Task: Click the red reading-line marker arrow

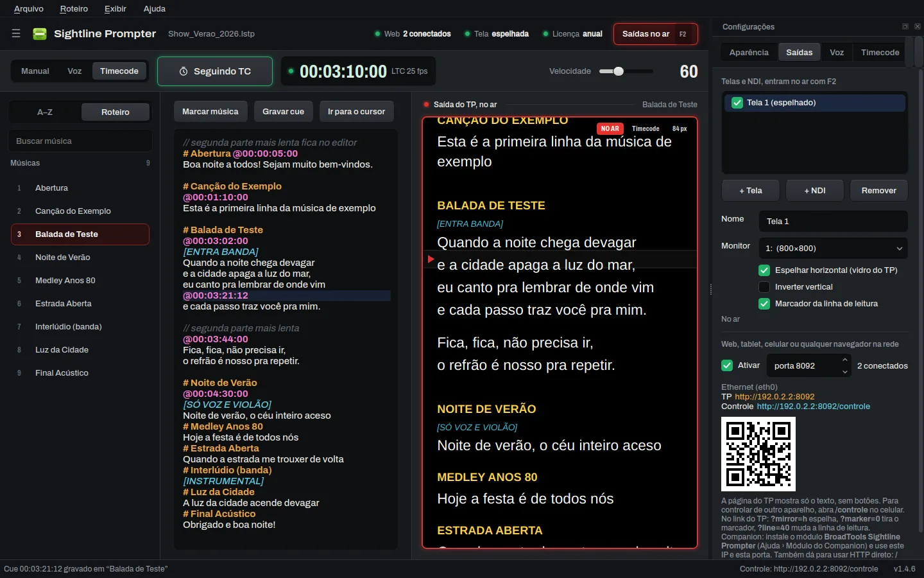Action: tap(431, 259)
